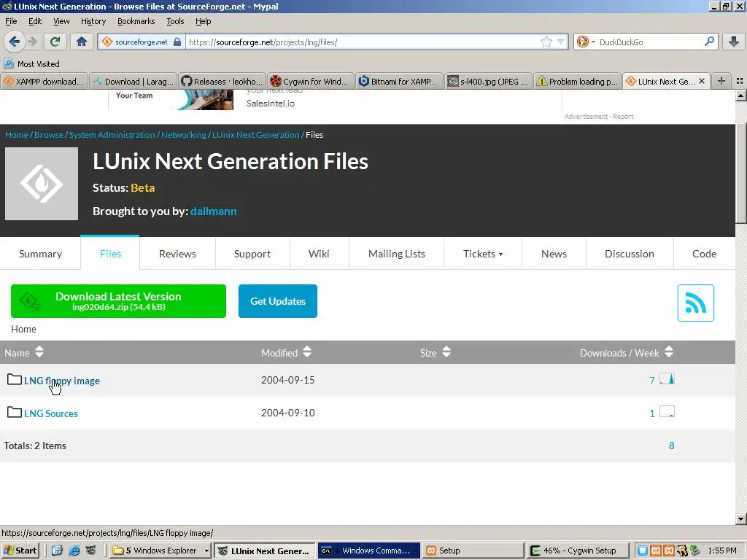This screenshot has width=747, height=560.
Task: Open the News project tab
Action: click(x=554, y=254)
